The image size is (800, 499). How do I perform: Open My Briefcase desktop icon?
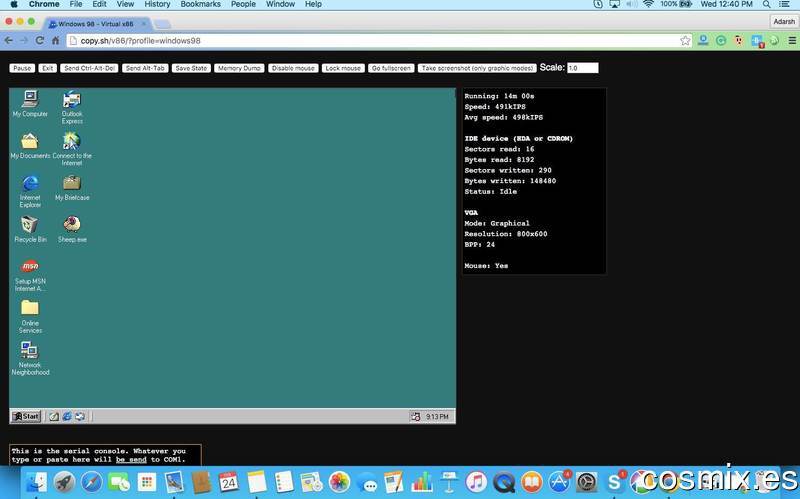click(x=72, y=187)
